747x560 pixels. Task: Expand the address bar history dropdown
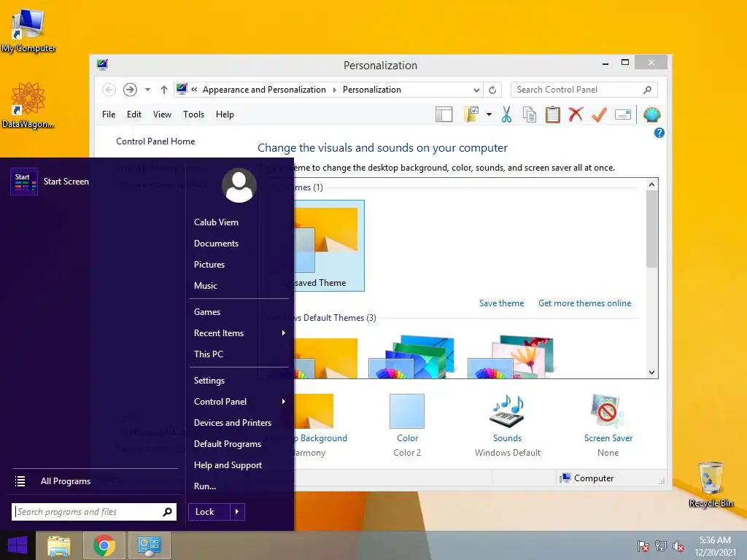[476, 90]
